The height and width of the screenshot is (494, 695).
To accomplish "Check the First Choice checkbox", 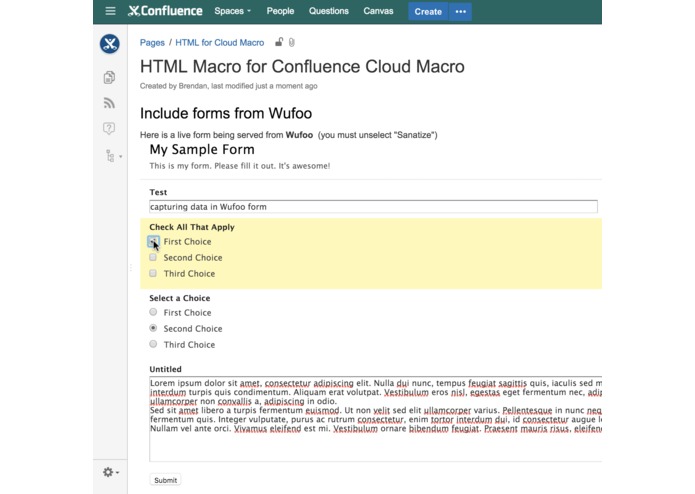I will (153, 241).
